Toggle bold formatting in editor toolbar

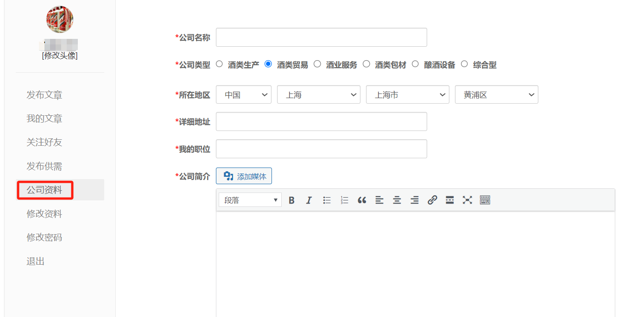[x=291, y=200]
